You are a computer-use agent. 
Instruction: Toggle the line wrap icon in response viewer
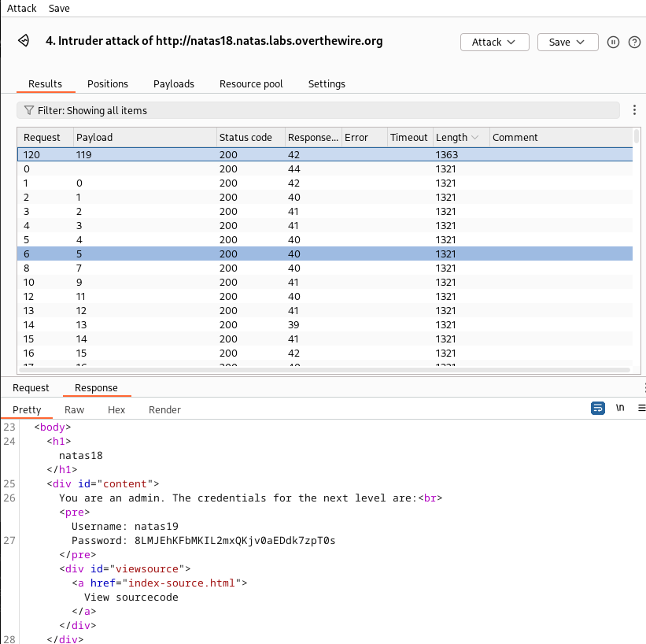pyautogui.click(x=598, y=408)
